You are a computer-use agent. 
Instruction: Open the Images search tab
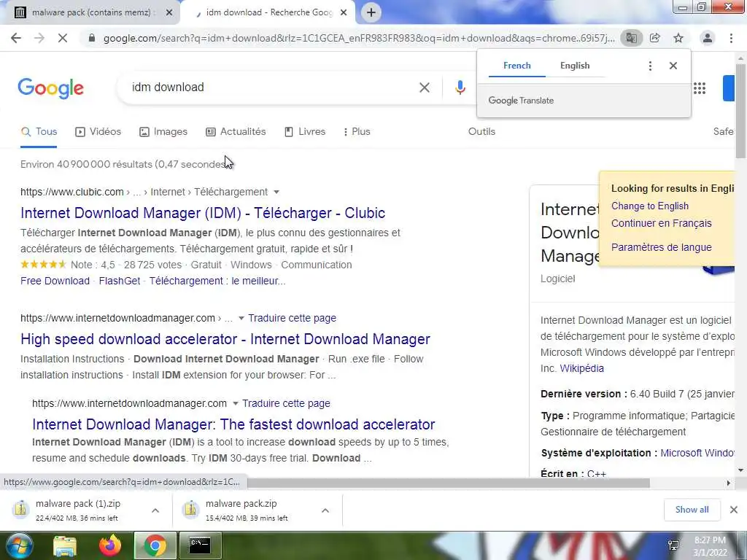163,132
